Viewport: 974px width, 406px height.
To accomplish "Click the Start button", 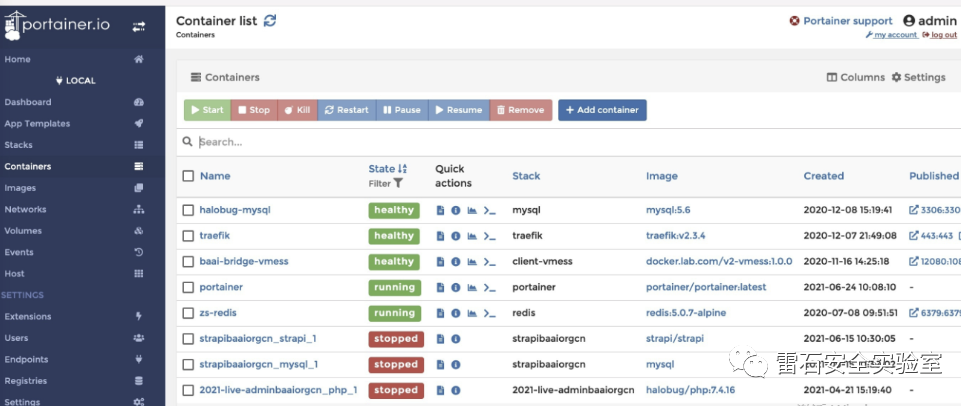I will 207,110.
